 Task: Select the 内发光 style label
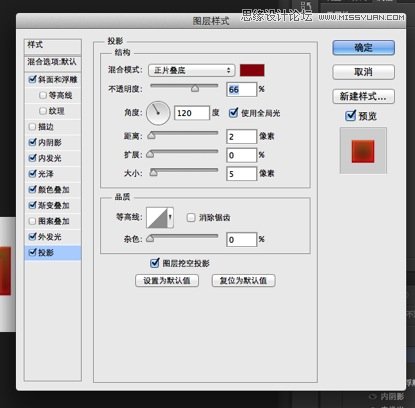point(50,158)
